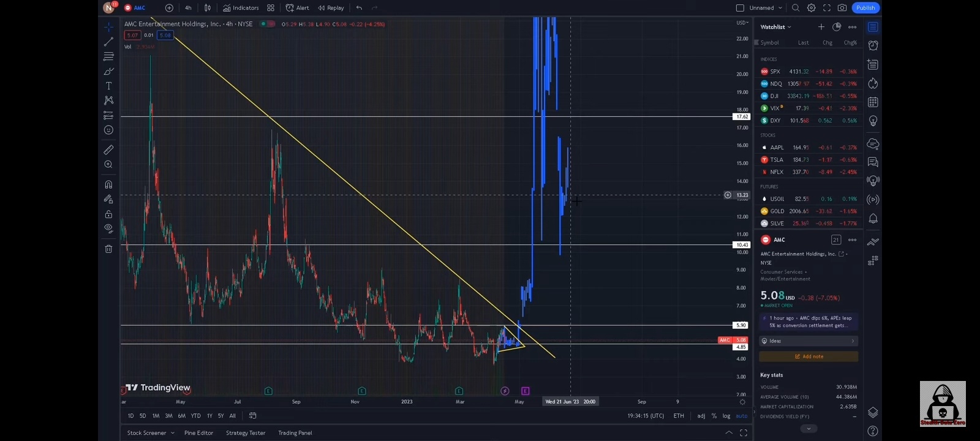Select GOLD row in the watchlist

click(809, 211)
